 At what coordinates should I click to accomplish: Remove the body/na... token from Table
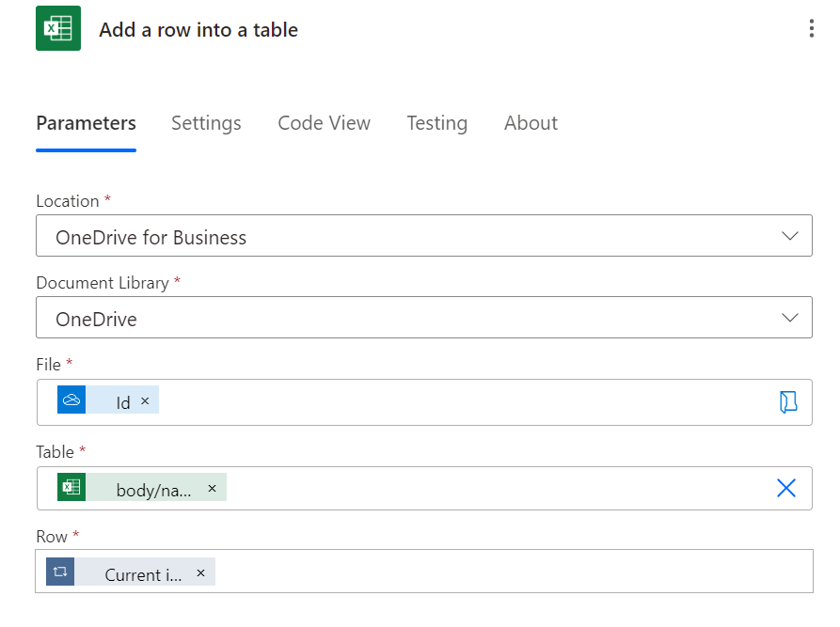[212, 489]
